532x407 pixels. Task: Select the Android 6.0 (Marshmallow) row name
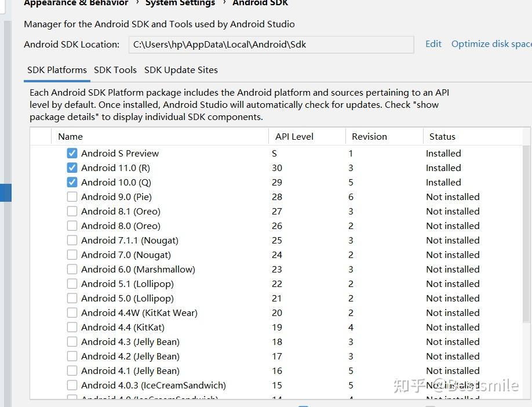pos(138,269)
